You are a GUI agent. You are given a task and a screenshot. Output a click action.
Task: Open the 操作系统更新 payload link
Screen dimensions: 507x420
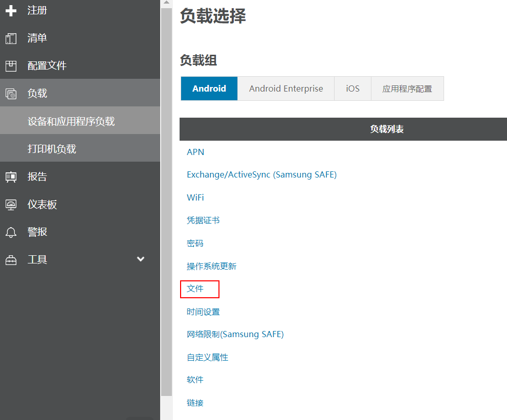(x=211, y=266)
